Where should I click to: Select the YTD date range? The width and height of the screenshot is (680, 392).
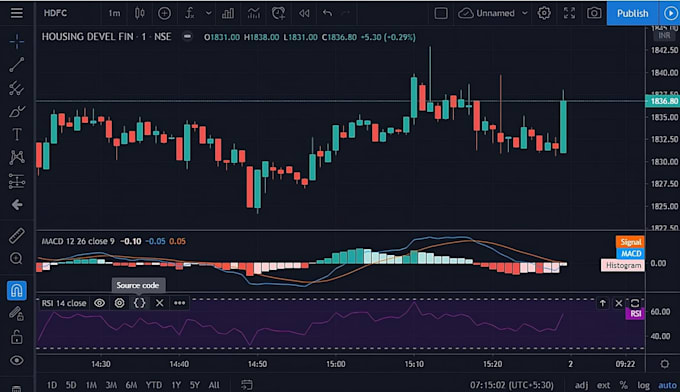coord(154,385)
